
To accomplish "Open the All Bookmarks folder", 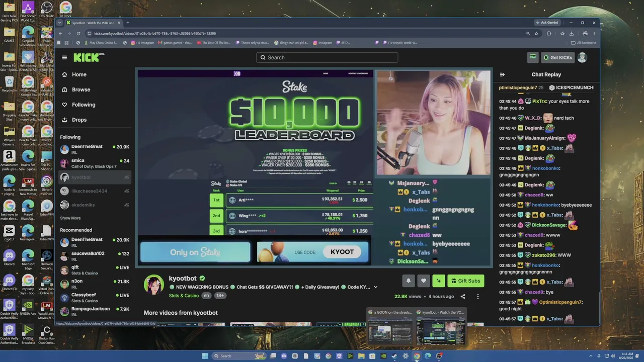I will (584, 43).
